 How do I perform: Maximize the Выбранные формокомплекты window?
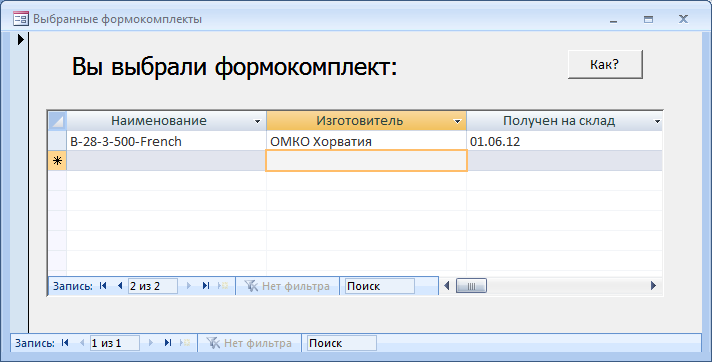(648, 20)
